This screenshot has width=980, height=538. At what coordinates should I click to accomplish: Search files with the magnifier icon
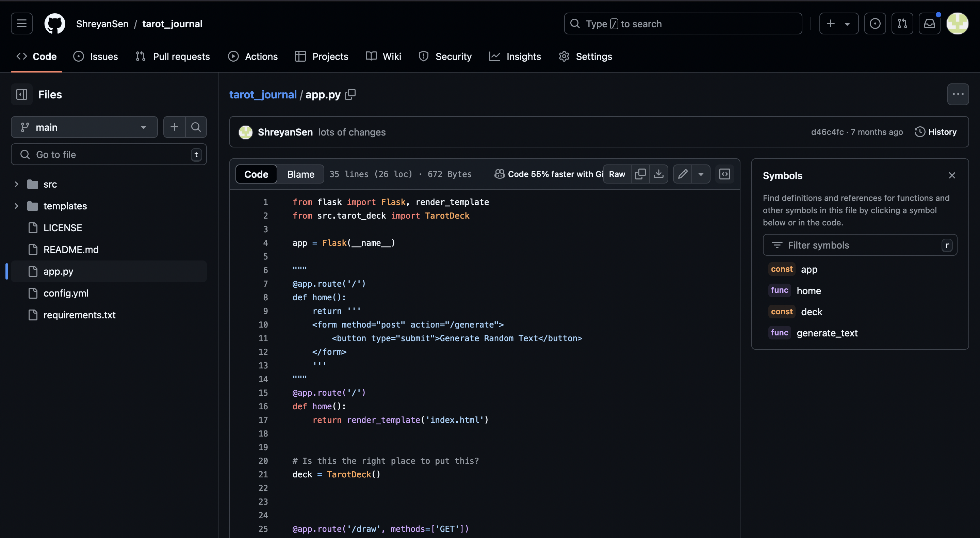click(196, 127)
